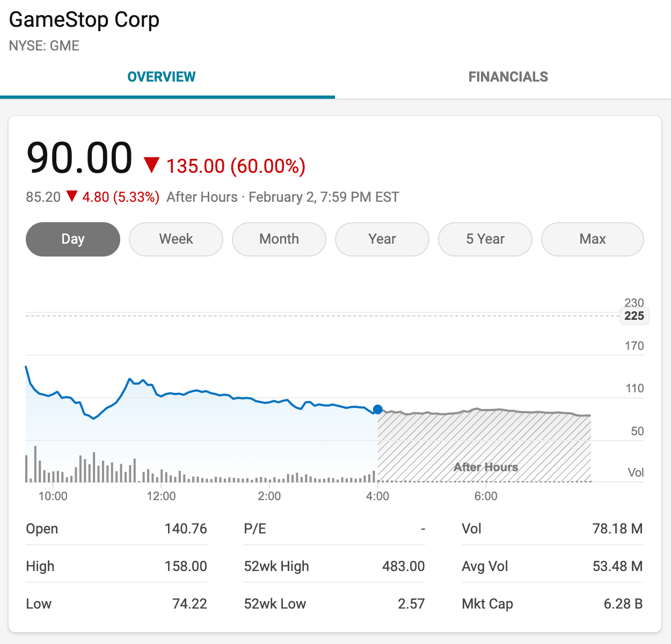Viewport: 671px width, 644px height.
Task: Click the GameStop Corp title
Action: tap(84, 20)
